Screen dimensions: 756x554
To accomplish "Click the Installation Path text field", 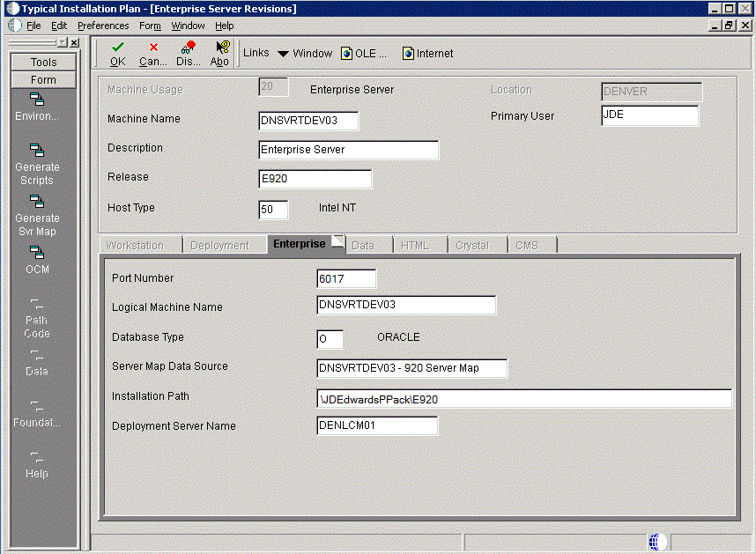I will pos(524,399).
